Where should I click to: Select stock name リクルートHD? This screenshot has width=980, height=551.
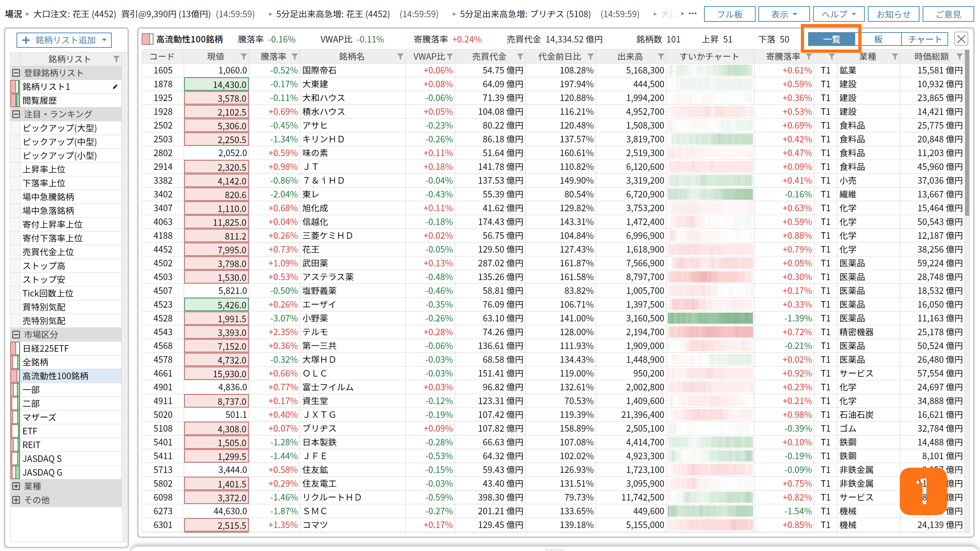pos(332,497)
